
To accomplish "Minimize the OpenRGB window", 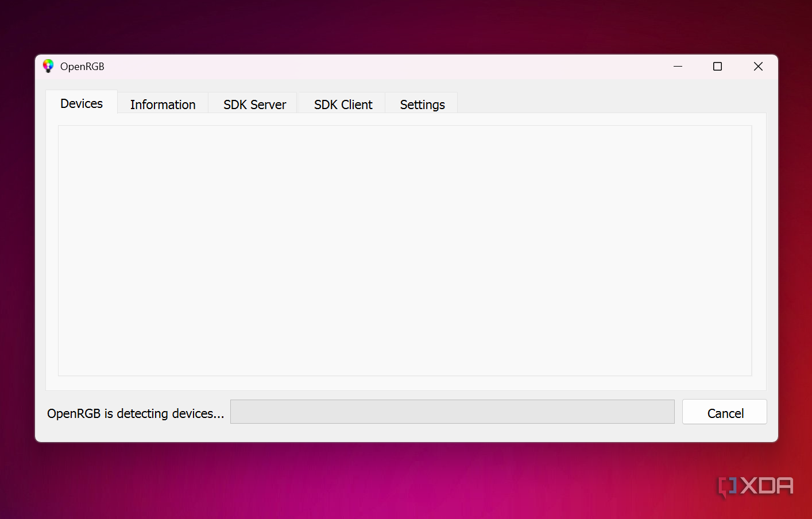I will tap(678, 67).
